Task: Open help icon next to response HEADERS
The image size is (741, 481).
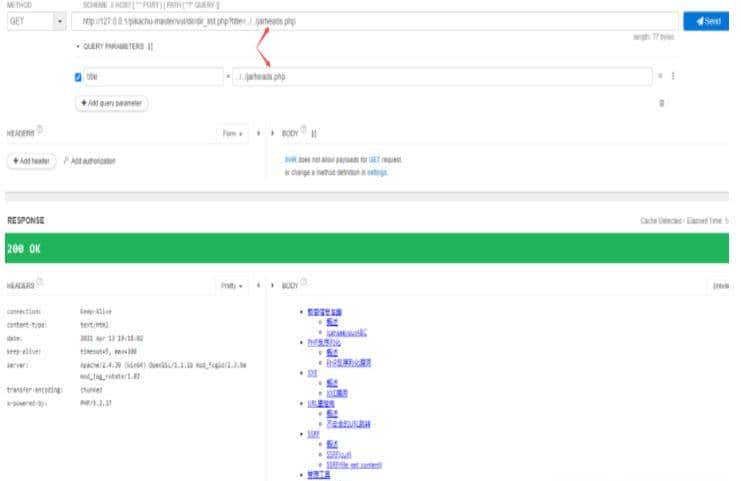Action: pyautogui.click(x=40, y=282)
